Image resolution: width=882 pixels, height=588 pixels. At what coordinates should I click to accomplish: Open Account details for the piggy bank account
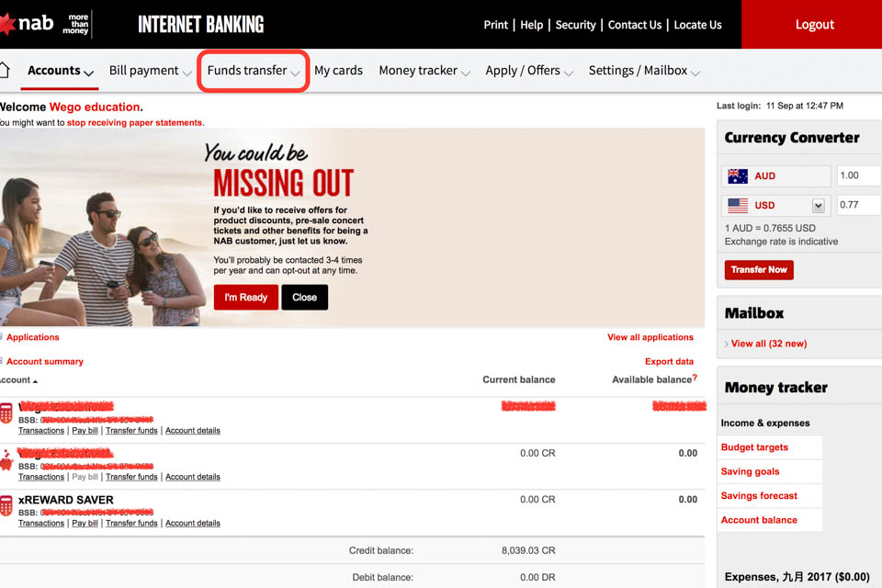(193, 477)
